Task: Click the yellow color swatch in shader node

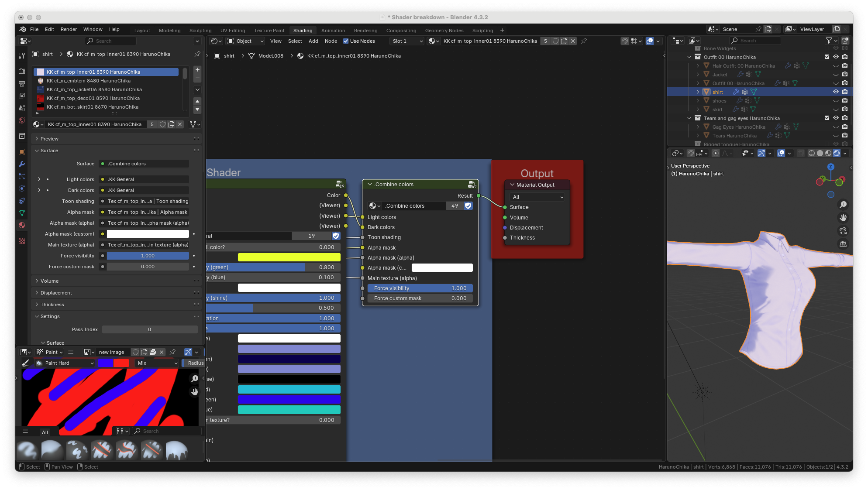Action: 289,257
